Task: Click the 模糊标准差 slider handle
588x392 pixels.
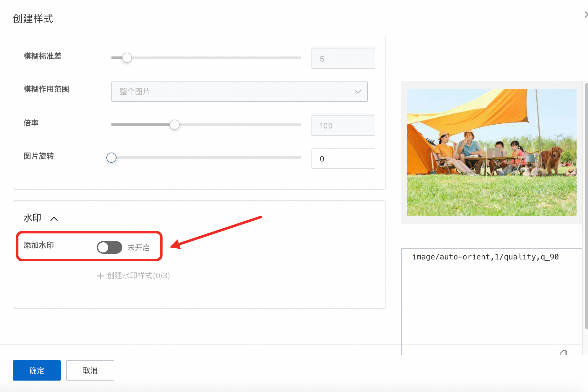Action: 127,58
